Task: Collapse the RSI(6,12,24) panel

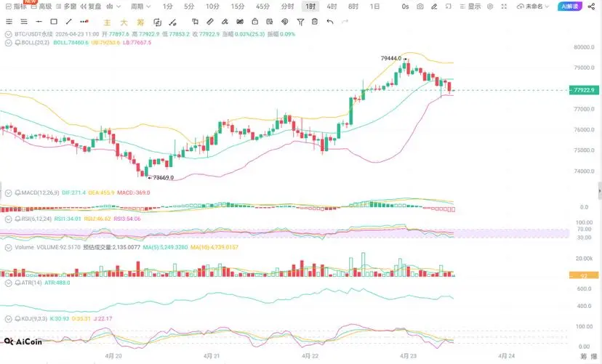Action: 9,219
